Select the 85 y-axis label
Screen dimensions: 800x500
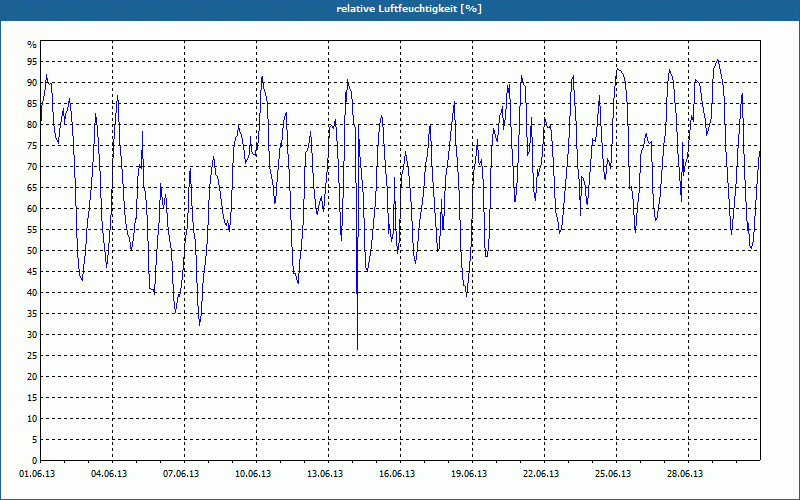pos(32,104)
